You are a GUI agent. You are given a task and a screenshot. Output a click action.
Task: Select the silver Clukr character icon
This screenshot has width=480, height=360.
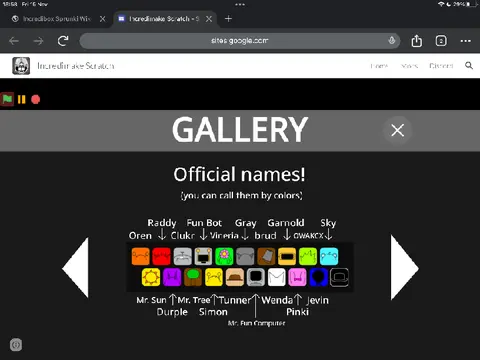[183, 256]
